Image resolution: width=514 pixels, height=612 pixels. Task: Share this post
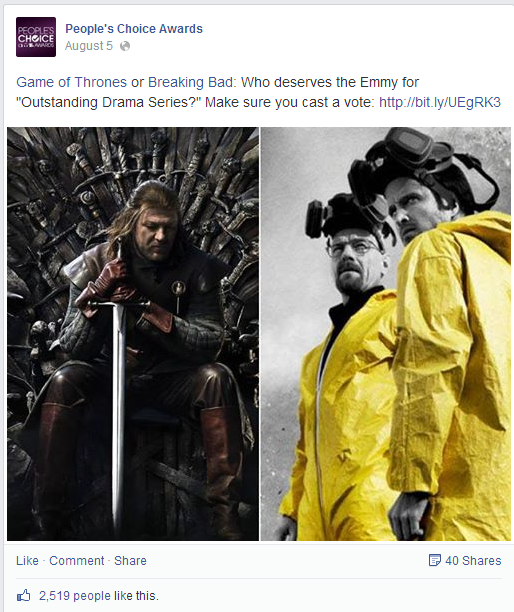click(130, 560)
